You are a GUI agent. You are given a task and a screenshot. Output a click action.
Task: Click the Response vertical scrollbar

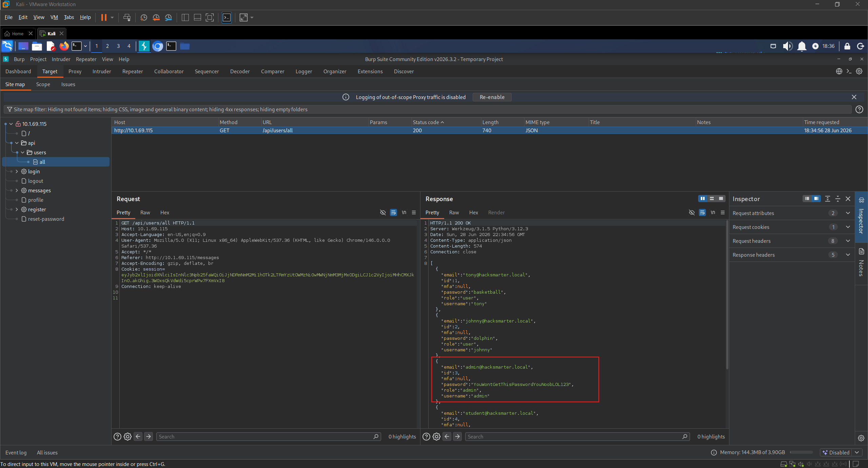pos(727,295)
